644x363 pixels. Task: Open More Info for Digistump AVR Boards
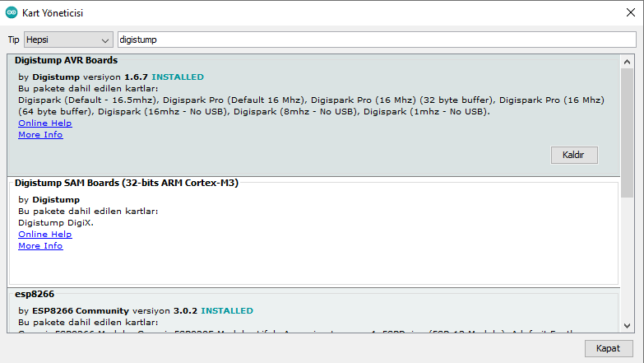(40, 135)
